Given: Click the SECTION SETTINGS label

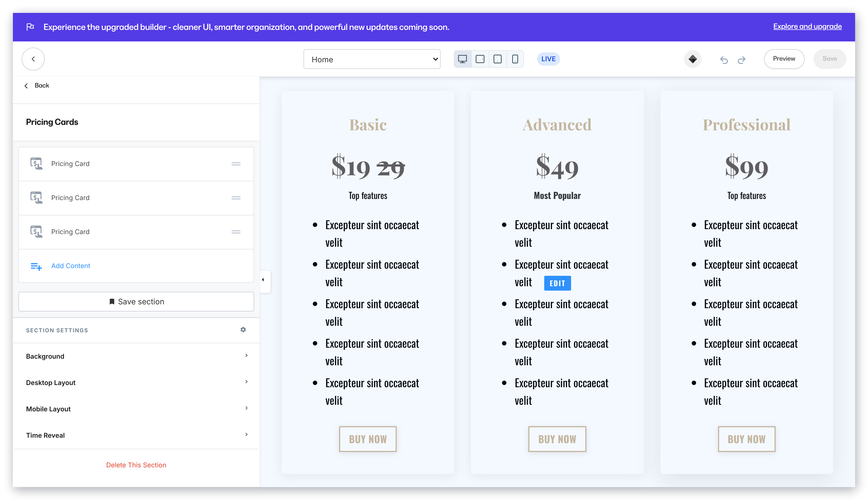Looking at the screenshot, I should pos(57,330).
